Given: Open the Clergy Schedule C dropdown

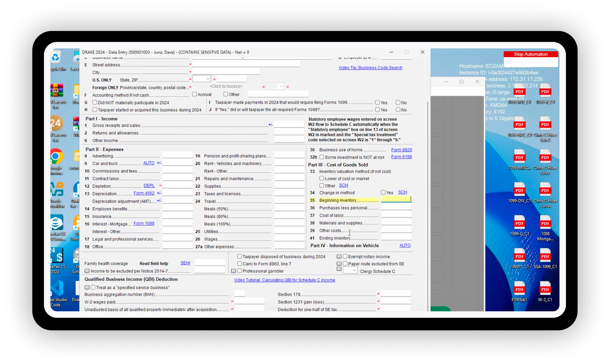Looking at the screenshot, I should point(350,270).
